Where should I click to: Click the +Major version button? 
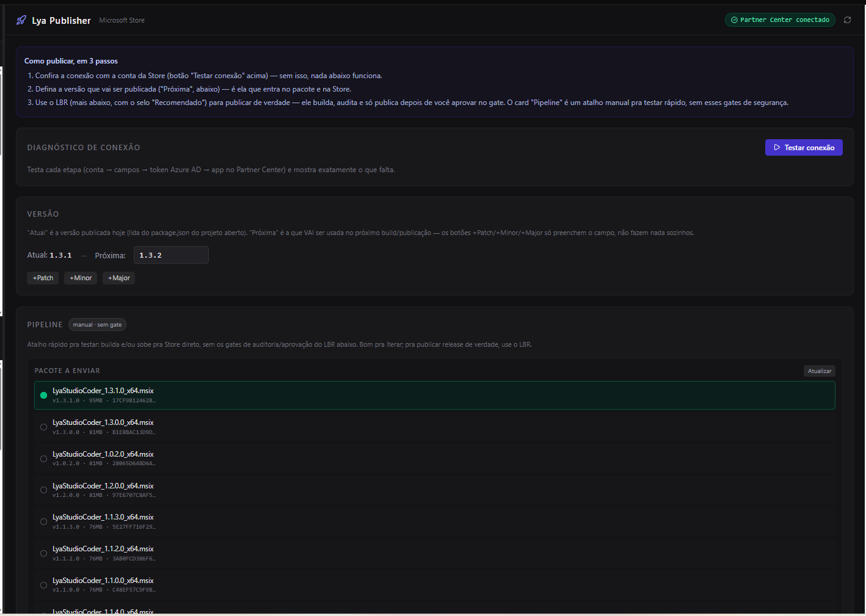point(118,278)
